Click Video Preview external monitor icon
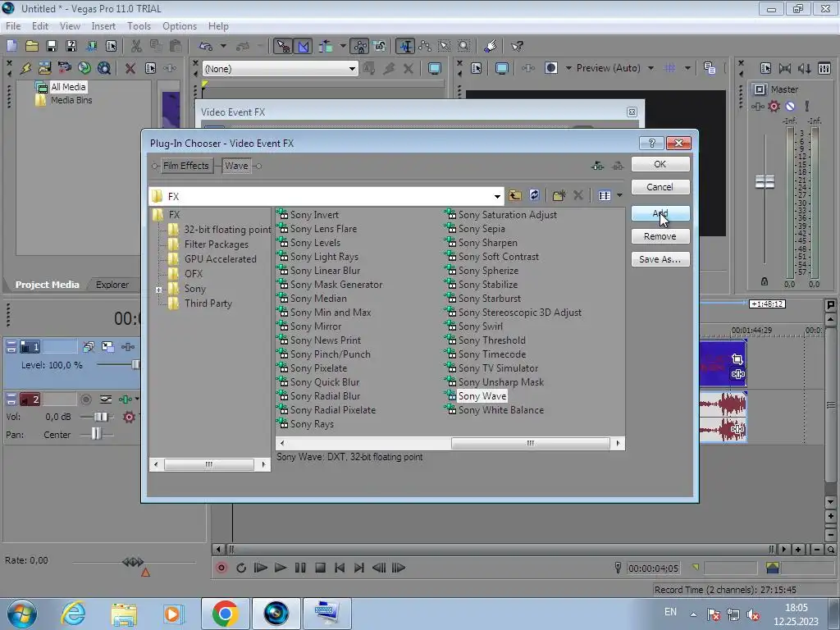The height and width of the screenshot is (630, 840). [502, 68]
